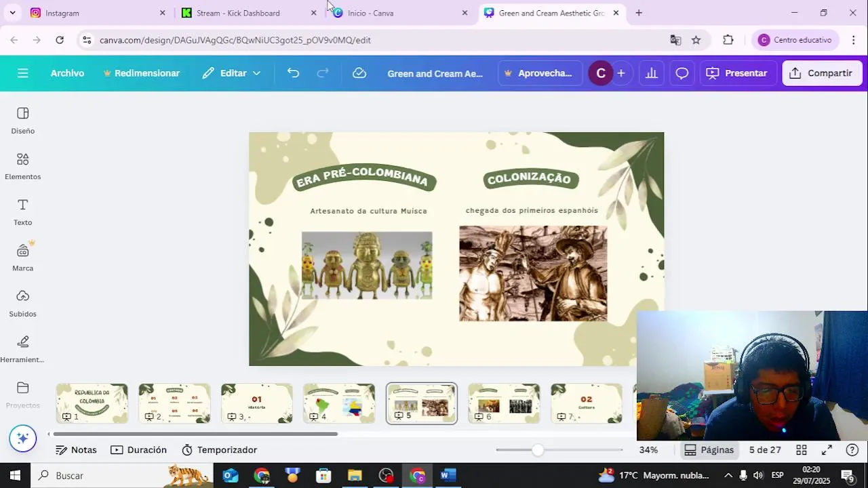Screen dimensions: 868x488
Task: Toggle the Notas panel
Action: tap(76, 450)
